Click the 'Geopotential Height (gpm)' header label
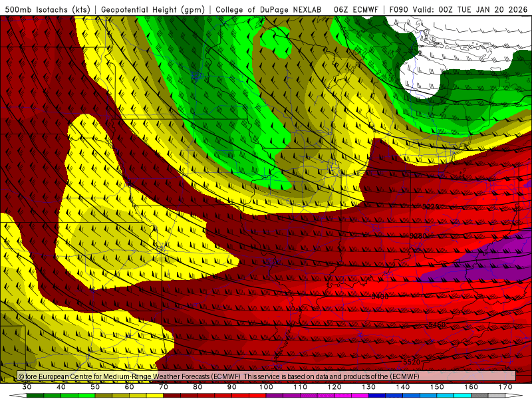The width and height of the screenshot is (532, 399). click(153, 9)
